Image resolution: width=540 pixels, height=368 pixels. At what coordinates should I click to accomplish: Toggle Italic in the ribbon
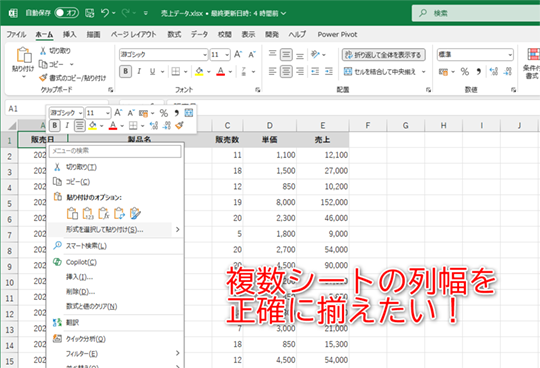click(139, 71)
